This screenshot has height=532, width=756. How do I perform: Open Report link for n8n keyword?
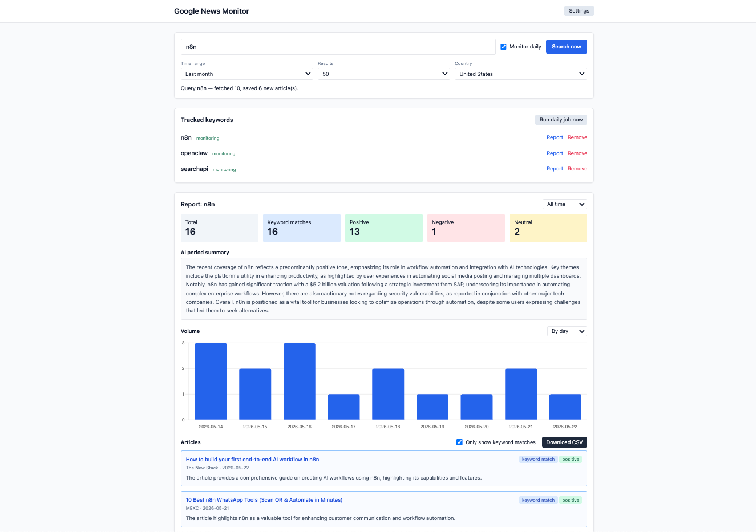pos(555,137)
